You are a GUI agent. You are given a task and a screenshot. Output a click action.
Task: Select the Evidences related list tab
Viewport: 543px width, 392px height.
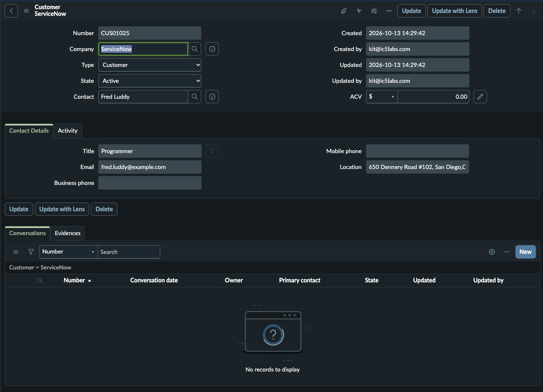tap(68, 233)
